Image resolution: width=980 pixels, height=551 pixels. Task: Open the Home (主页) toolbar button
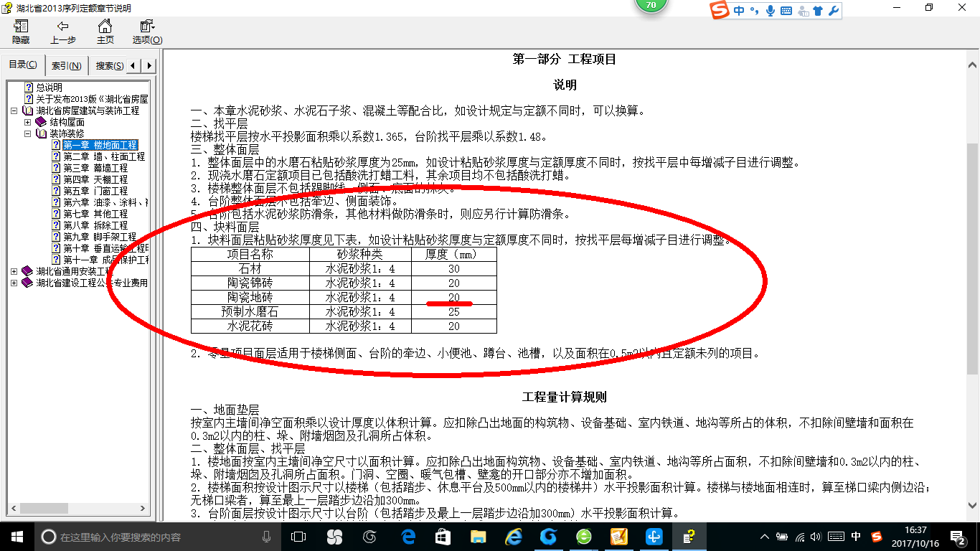105,32
